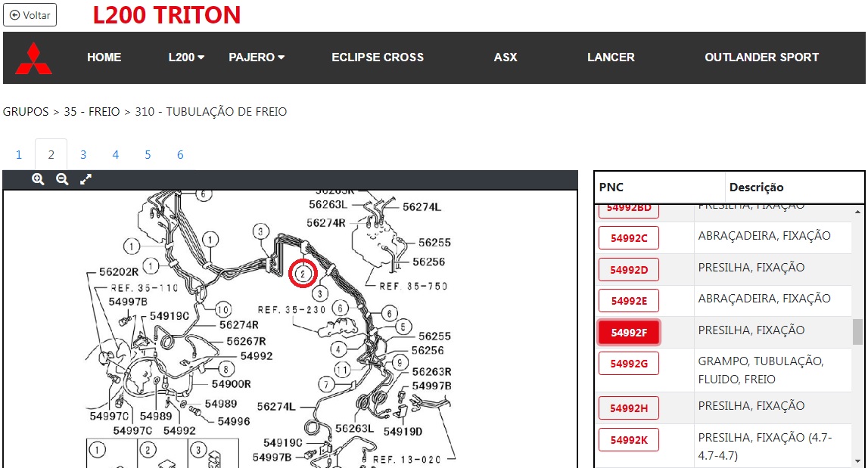Select part number 54992C button
Image resolution: width=868 pixels, height=468 pixels.
(x=629, y=238)
